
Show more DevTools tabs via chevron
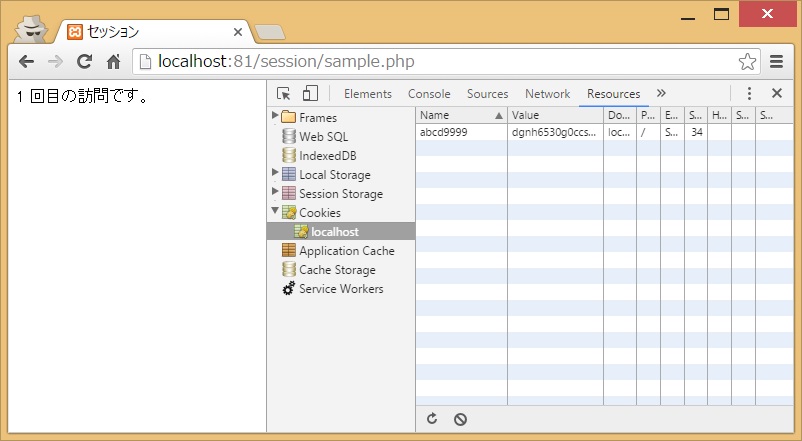(661, 93)
